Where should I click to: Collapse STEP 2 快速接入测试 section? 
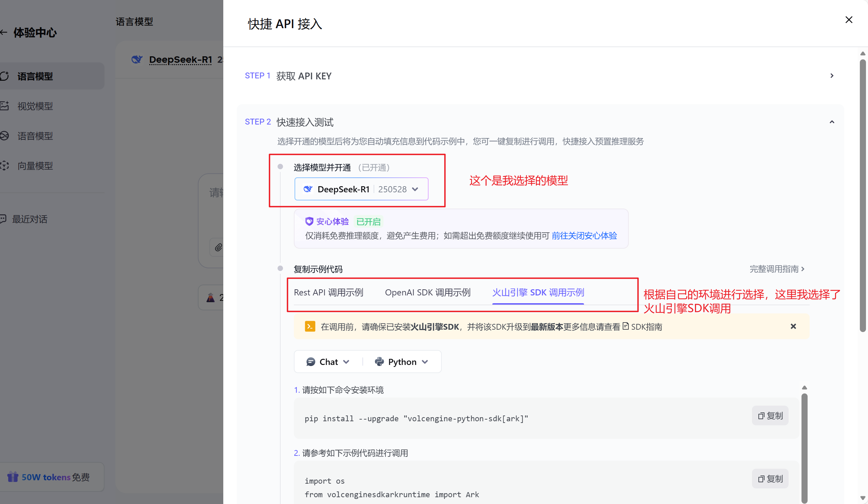831,122
